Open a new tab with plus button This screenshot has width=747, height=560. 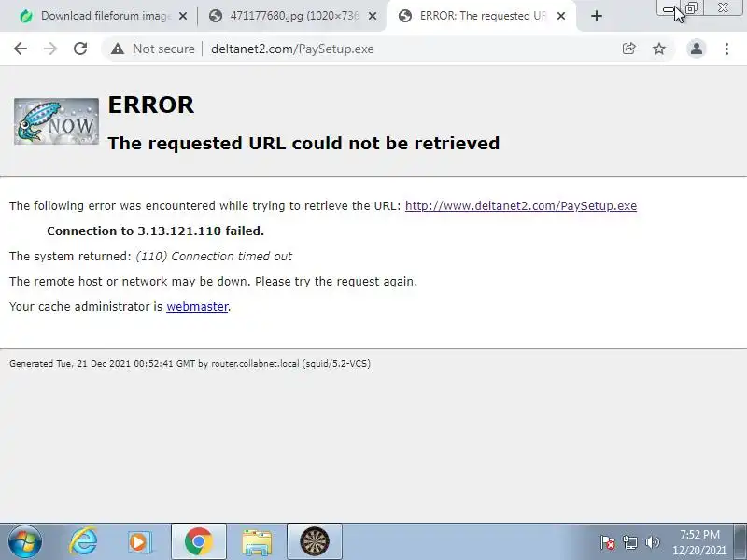pyautogui.click(x=596, y=16)
